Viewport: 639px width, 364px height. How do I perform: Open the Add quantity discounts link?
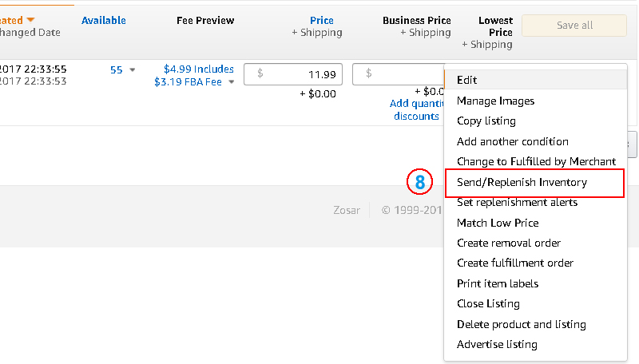(x=415, y=109)
